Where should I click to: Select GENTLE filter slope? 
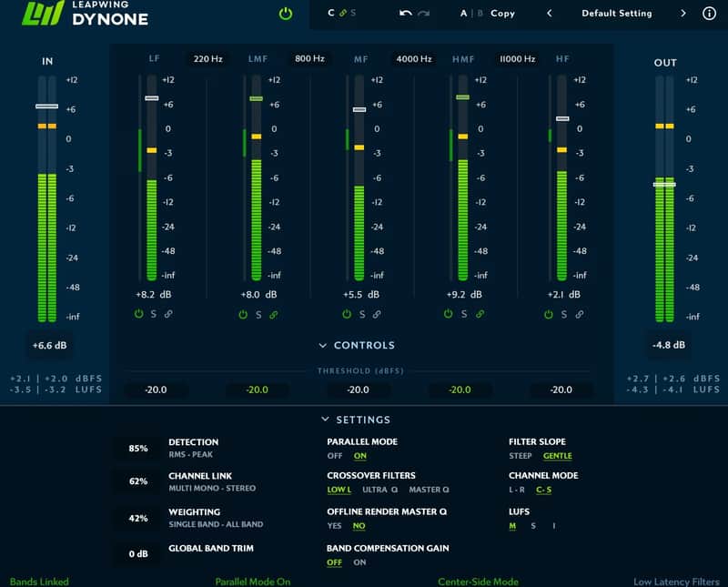(x=557, y=456)
